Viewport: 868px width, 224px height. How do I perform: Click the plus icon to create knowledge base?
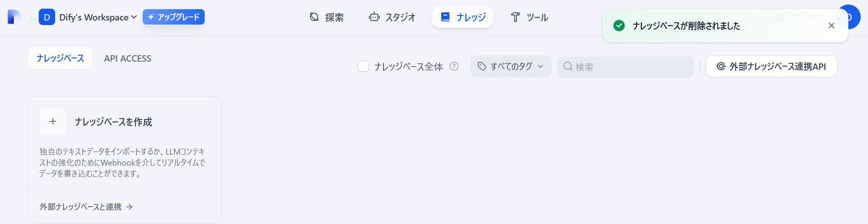(53, 121)
